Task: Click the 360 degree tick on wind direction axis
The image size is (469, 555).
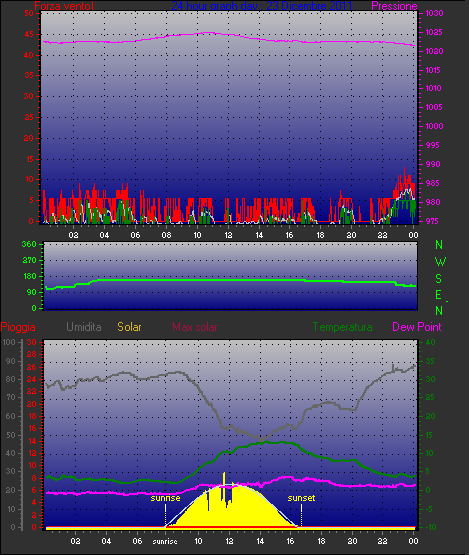Action: click(x=29, y=244)
